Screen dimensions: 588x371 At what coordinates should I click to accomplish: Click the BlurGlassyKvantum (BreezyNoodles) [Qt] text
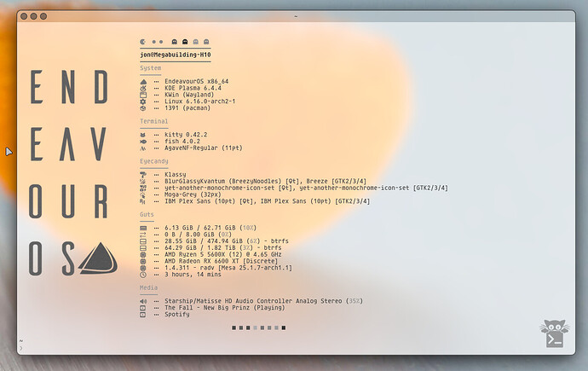click(233, 181)
